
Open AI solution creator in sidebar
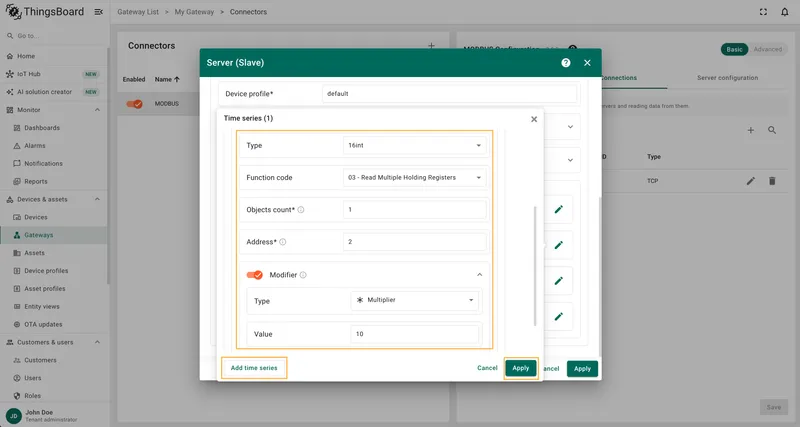point(54,92)
